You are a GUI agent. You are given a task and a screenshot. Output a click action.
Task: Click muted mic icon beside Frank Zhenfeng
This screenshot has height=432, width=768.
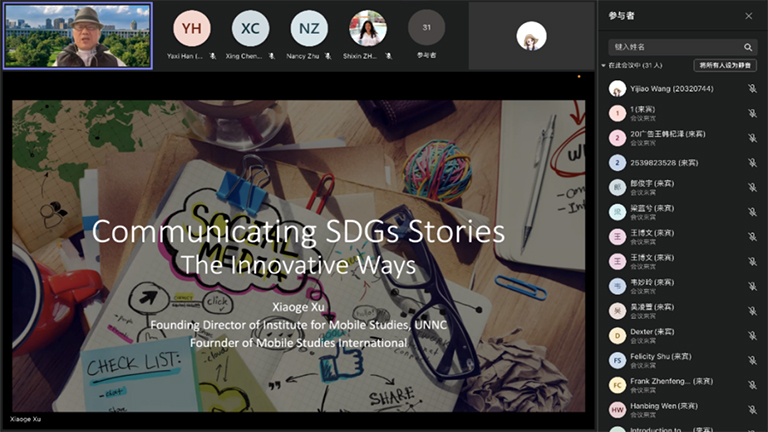(752, 385)
